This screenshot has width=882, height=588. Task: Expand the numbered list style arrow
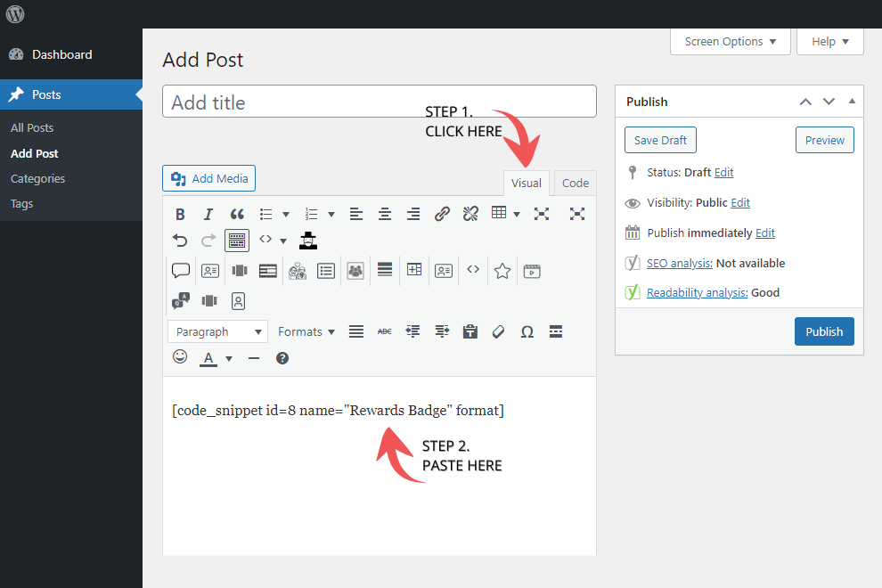point(331,215)
